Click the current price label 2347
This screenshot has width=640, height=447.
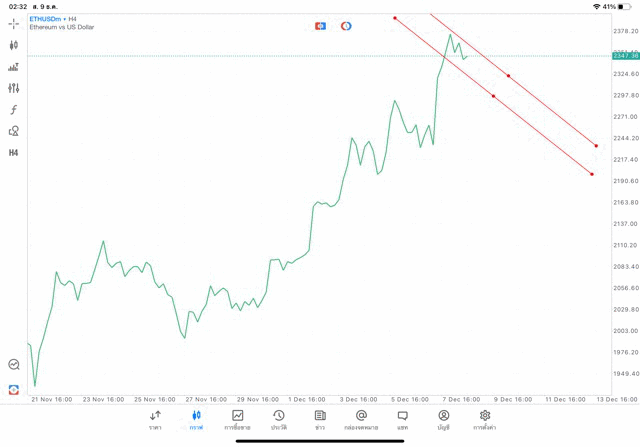pos(625,56)
